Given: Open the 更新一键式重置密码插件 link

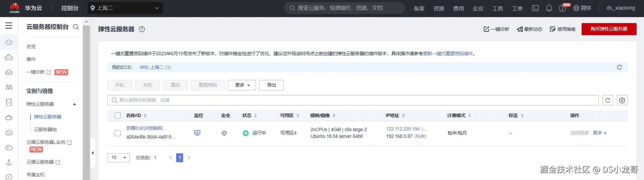Looking at the screenshot, I should (x=448, y=54).
